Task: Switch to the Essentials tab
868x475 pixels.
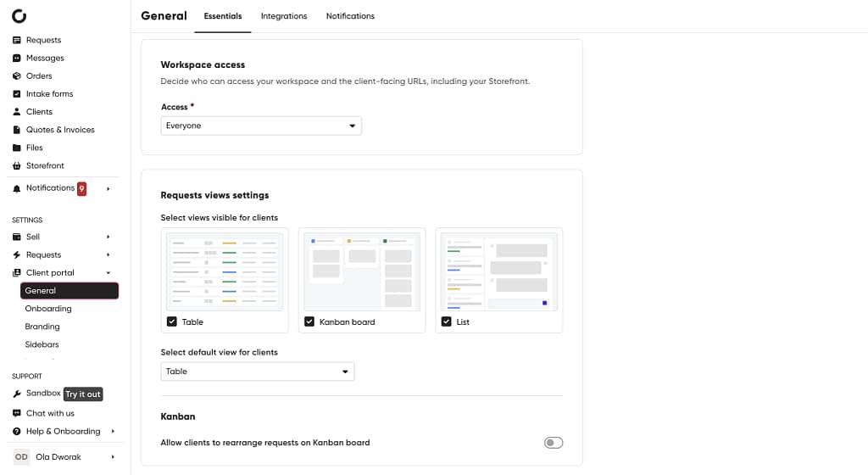Action: (x=223, y=16)
